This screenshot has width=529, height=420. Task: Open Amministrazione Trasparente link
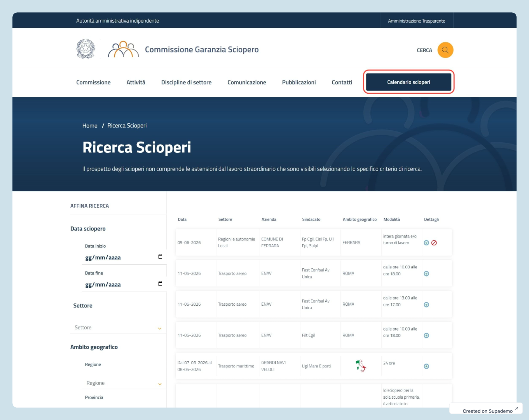pyautogui.click(x=416, y=21)
